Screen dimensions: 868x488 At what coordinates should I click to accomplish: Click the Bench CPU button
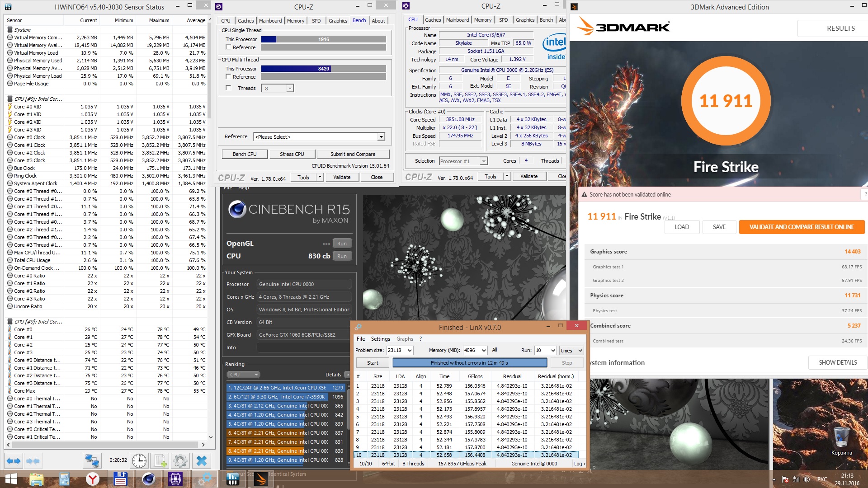tap(244, 154)
